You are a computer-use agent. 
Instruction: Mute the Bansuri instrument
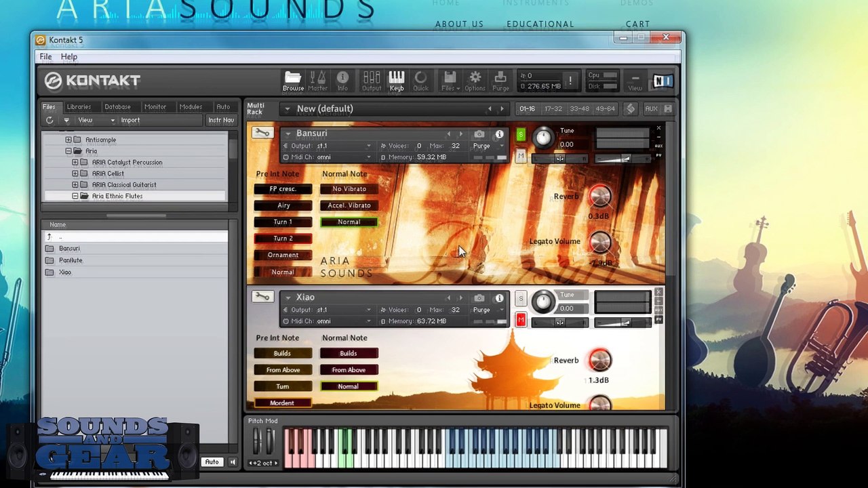(x=521, y=157)
